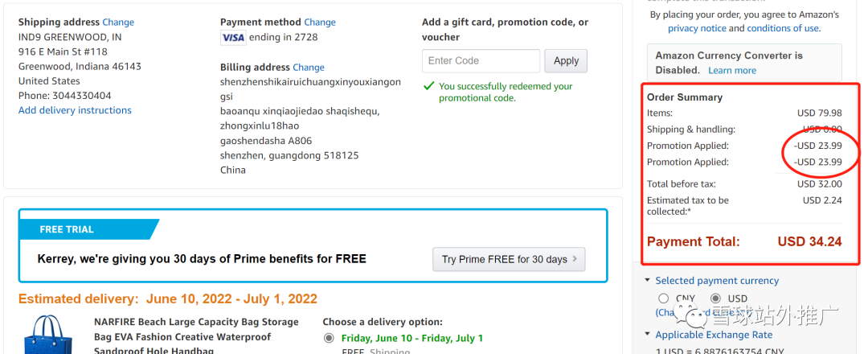Screen dimensions: 868x354
Task: Open Try Prime FREE for 30 days
Action: click(509, 259)
